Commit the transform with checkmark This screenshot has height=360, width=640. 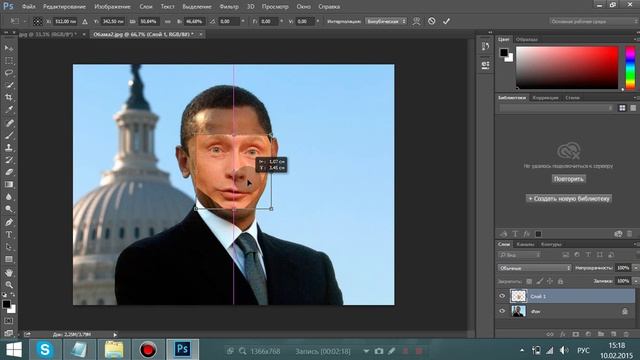coord(446,21)
